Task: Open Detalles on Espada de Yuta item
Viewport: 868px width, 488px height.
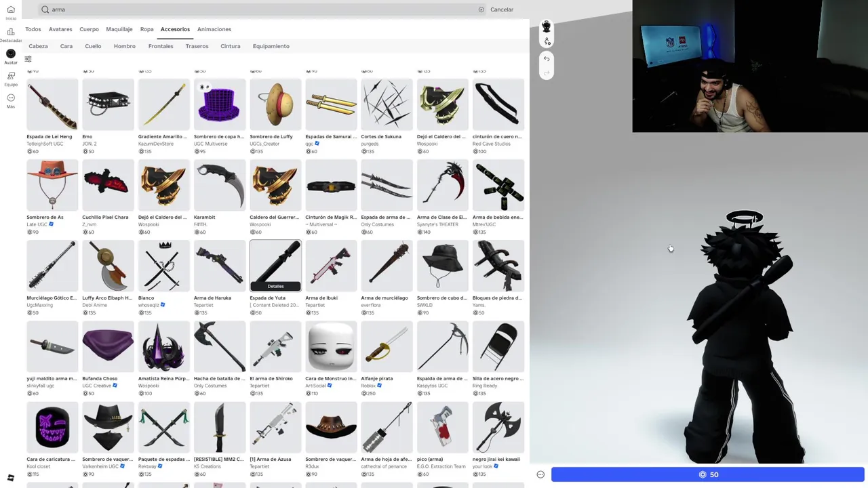Action: 275,286
